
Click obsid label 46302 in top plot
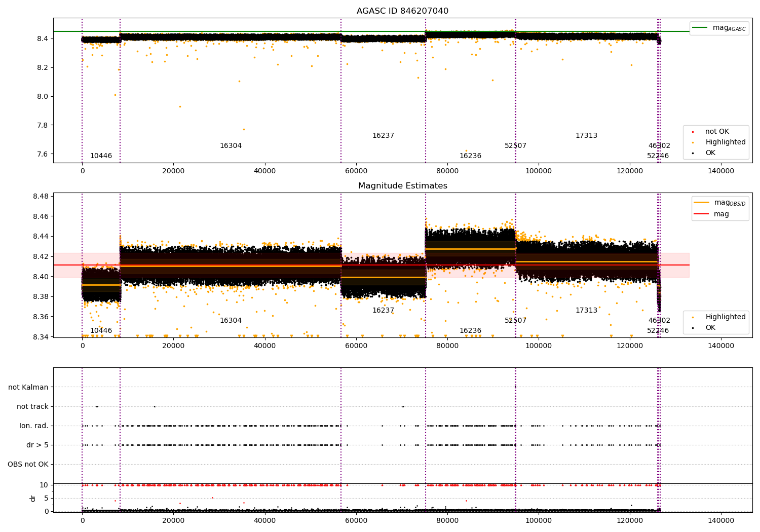tap(659, 146)
